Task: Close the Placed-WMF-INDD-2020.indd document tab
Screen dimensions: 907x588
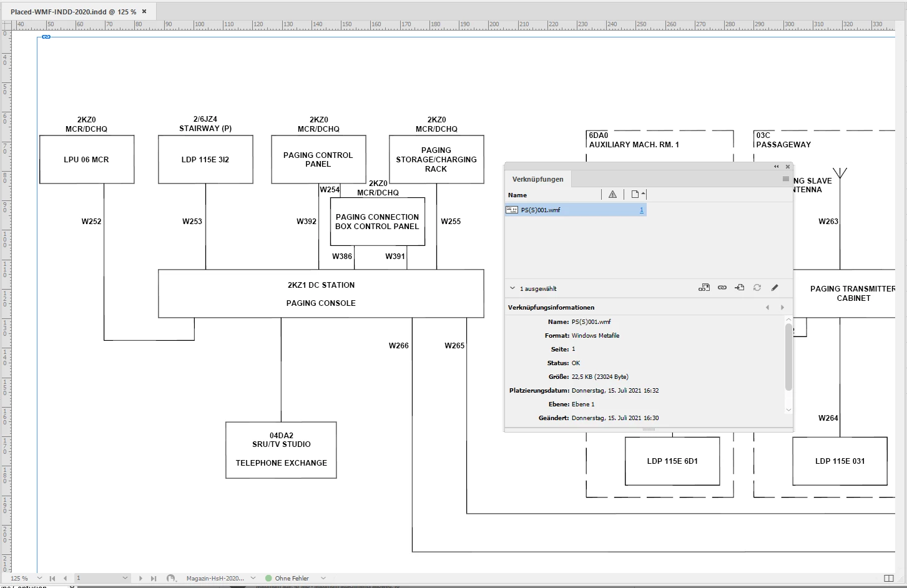Action: click(144, 11)
